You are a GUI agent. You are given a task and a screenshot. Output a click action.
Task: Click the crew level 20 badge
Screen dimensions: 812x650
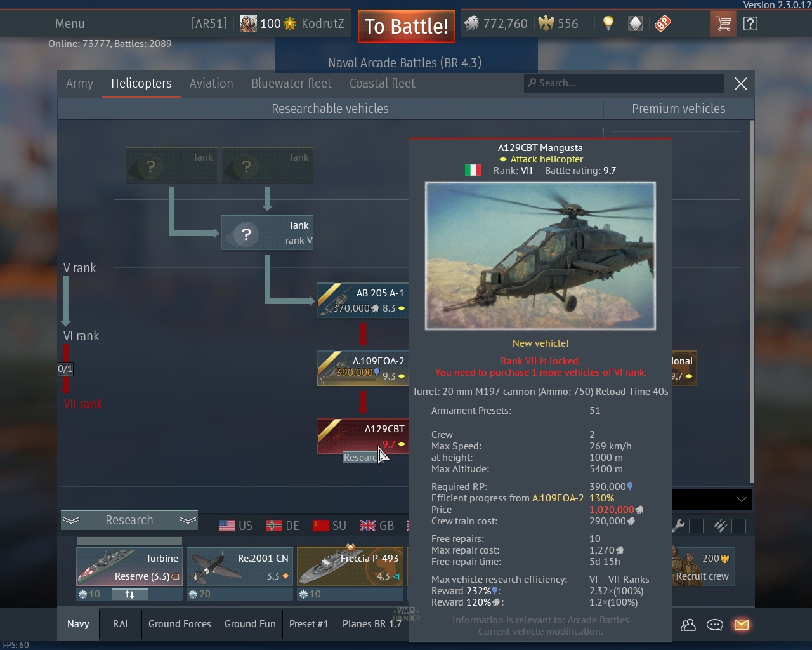point(200,594)
